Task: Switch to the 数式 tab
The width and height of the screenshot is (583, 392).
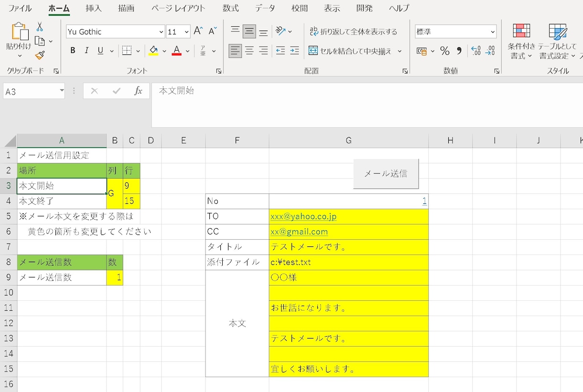Action: (x=231, y=8)
